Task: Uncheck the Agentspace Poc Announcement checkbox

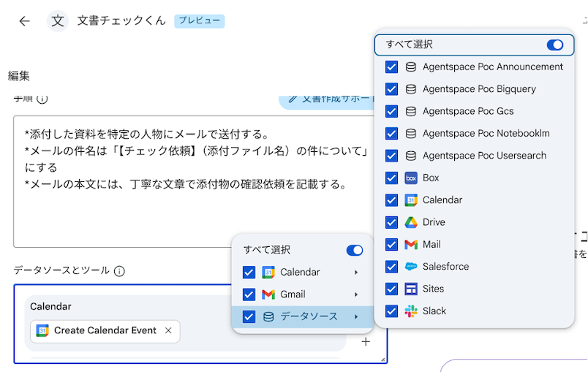Action: [x=391, y=67]
